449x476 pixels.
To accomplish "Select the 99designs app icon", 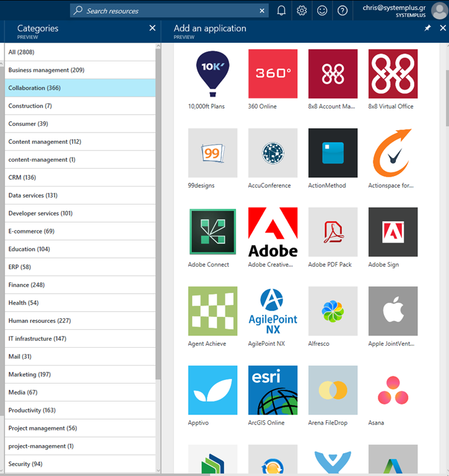I will (212, 152).
